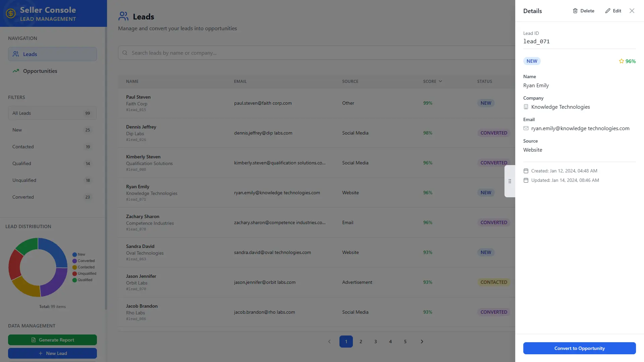
Task: Click the search magnifier icon
Action: [x=125, y=53]
